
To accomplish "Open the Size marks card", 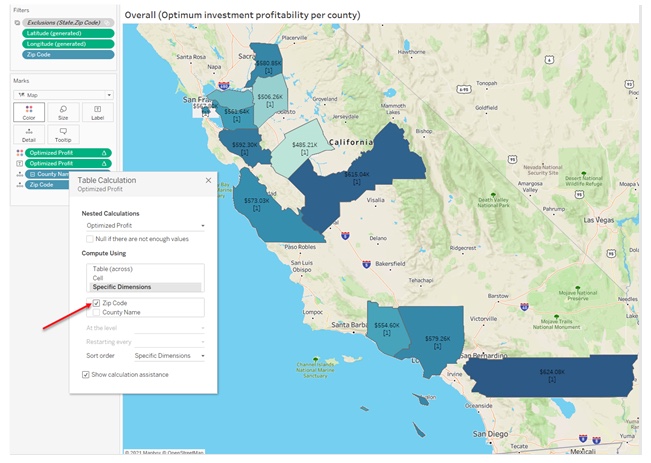I will pyautogui.click(x=63, y=113).
